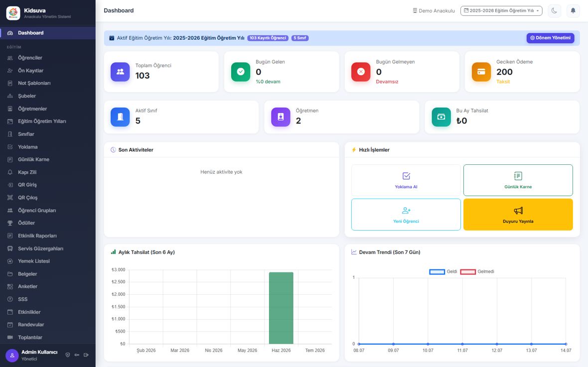
Task: Click the Bu Ay Tahsilat teal icon
Action: [441, 117]
